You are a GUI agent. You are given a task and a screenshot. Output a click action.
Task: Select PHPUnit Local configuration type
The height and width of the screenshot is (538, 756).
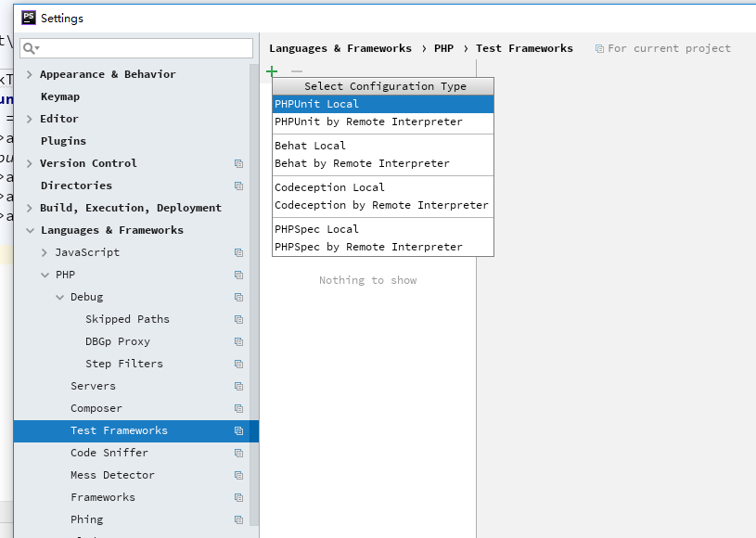(316, 104)
